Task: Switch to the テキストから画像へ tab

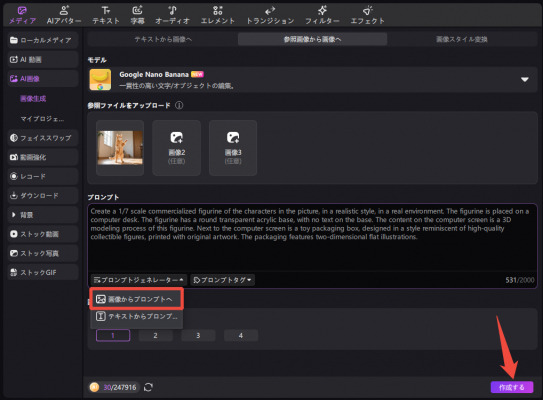Action: 163,39
